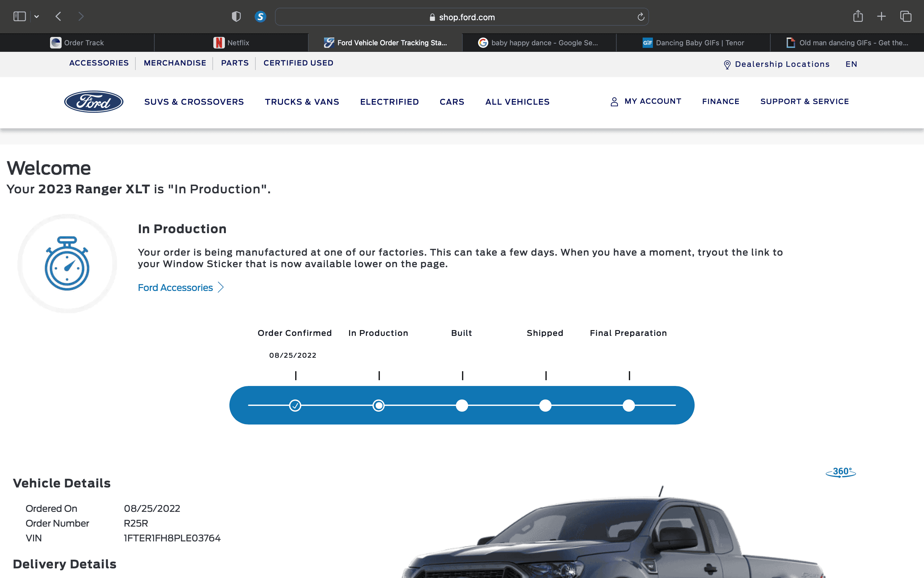Select the Ford Vehicle Order Tracking tab
The height and width of the screenshot is (578, 924).
(385, 43)
